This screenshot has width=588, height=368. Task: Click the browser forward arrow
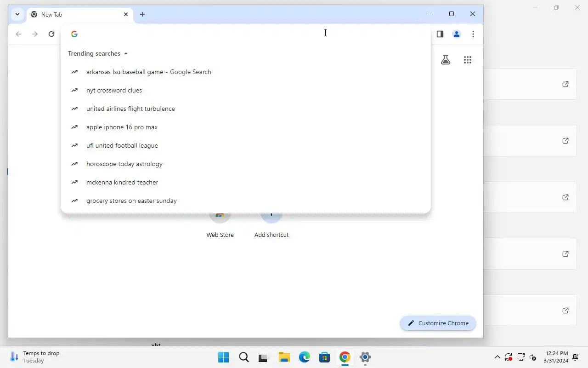click(35, 34)
